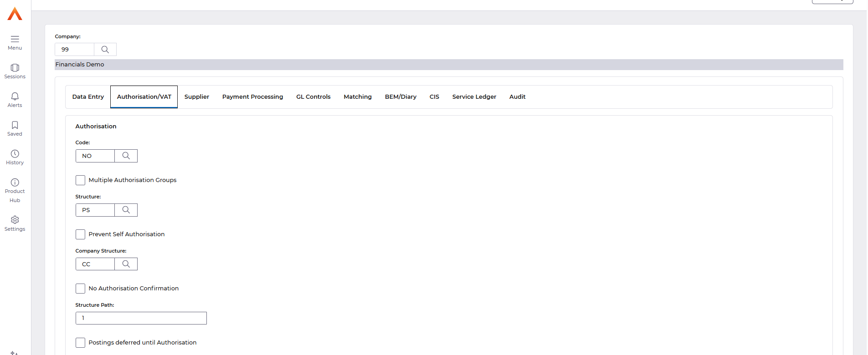Open the Service Ledger tab

coord(474,97)
